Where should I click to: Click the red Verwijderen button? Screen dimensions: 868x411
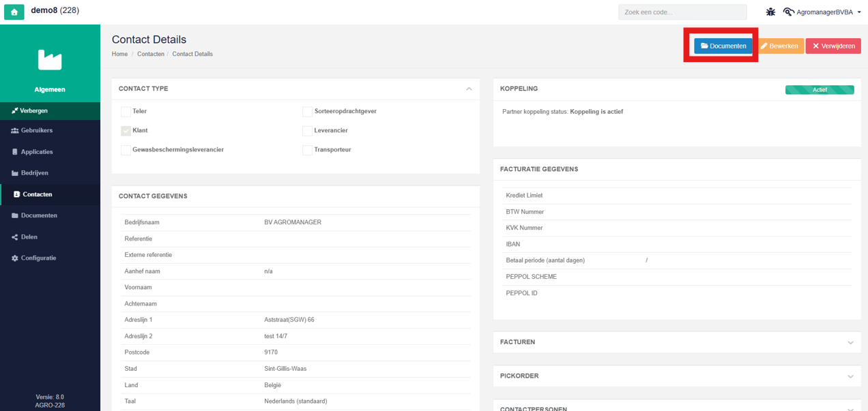click(x=833, y=46)
